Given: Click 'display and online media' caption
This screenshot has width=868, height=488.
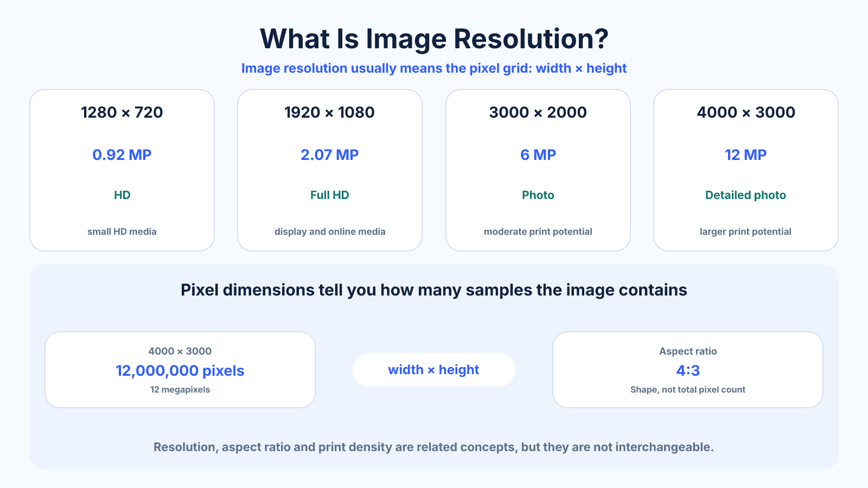Looking at the screenshot, I should coord(330,232).
